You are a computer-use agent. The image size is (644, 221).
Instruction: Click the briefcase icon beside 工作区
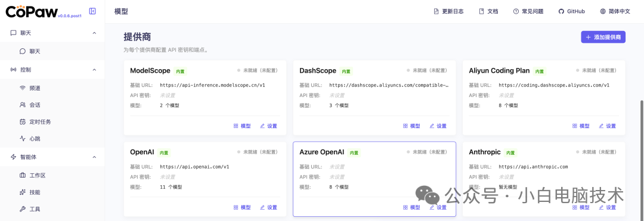[23, 176]
